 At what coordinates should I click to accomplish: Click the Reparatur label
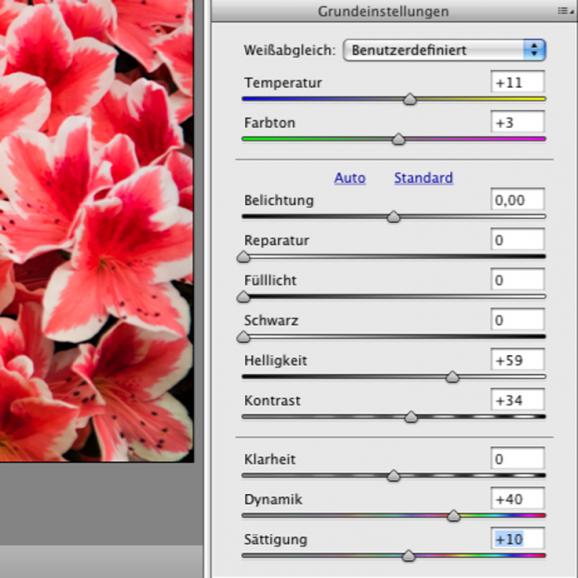click(276, 240)
